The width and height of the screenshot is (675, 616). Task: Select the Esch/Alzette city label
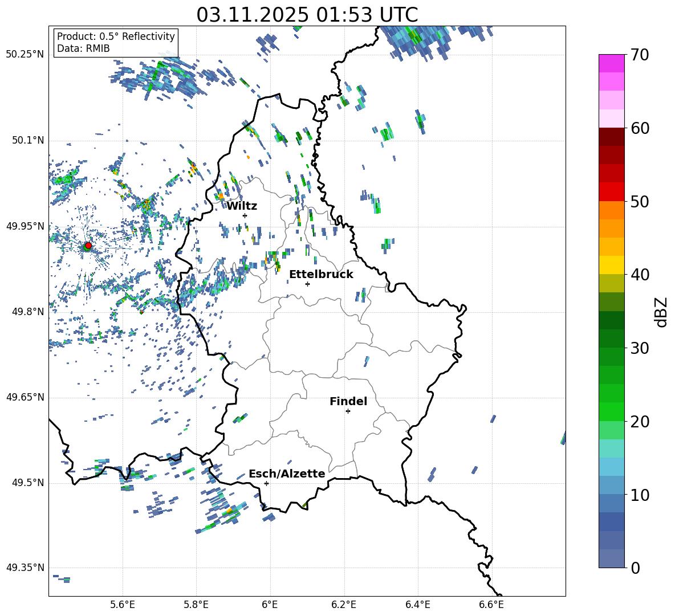286,474
